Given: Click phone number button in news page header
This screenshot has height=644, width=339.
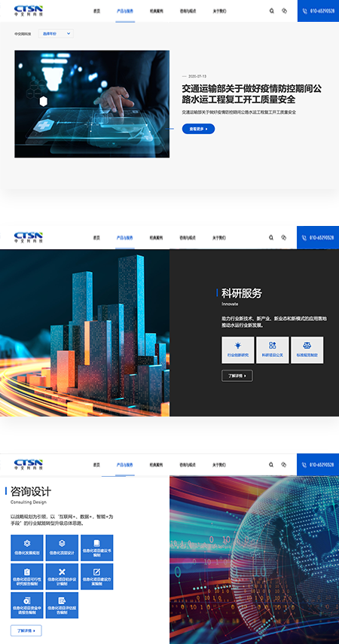Looking at the screenshot, I should (318, 11).
